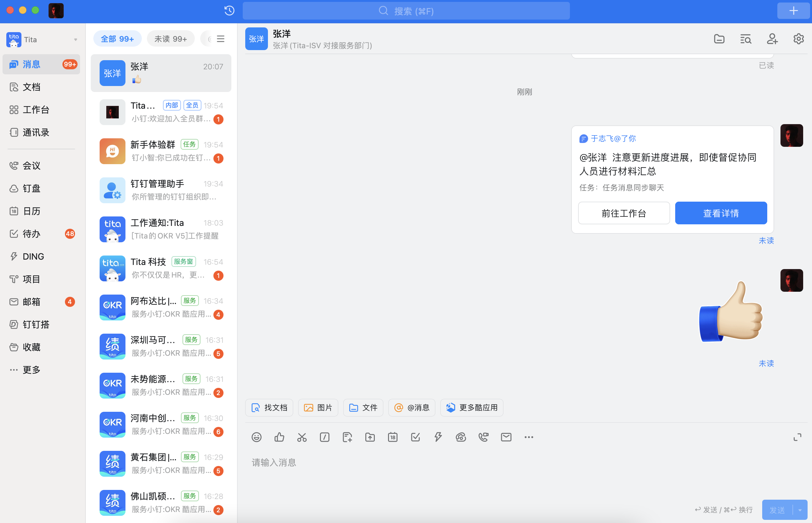
Task: Open 项目 in left sidebar
Action: point(41,279)
